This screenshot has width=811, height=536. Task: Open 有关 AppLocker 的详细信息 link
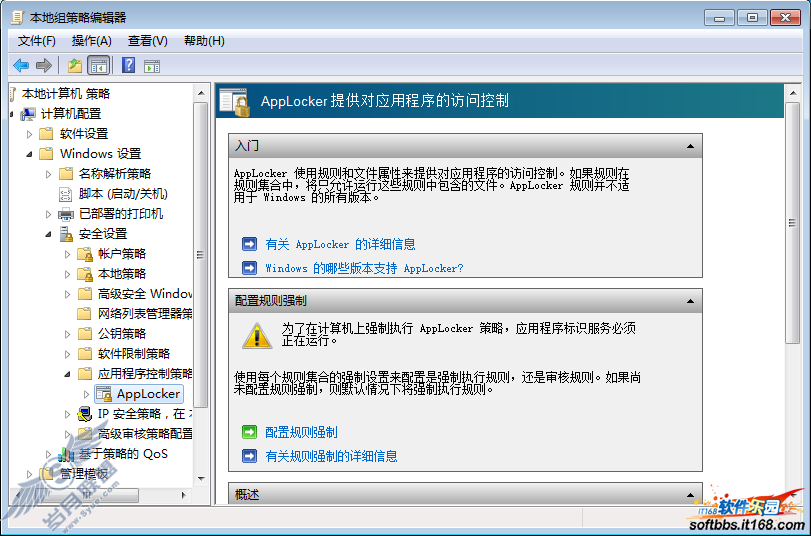[x=340, y=244]
